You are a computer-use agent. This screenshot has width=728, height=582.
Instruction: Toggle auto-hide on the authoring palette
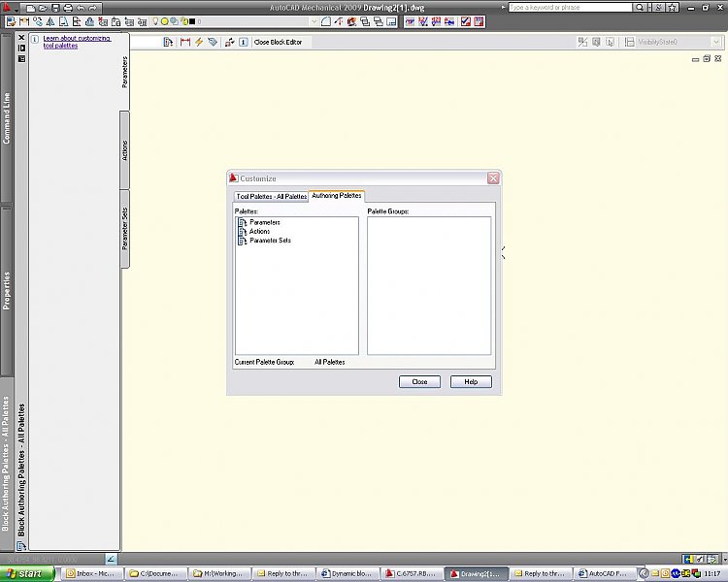[21, 48]
